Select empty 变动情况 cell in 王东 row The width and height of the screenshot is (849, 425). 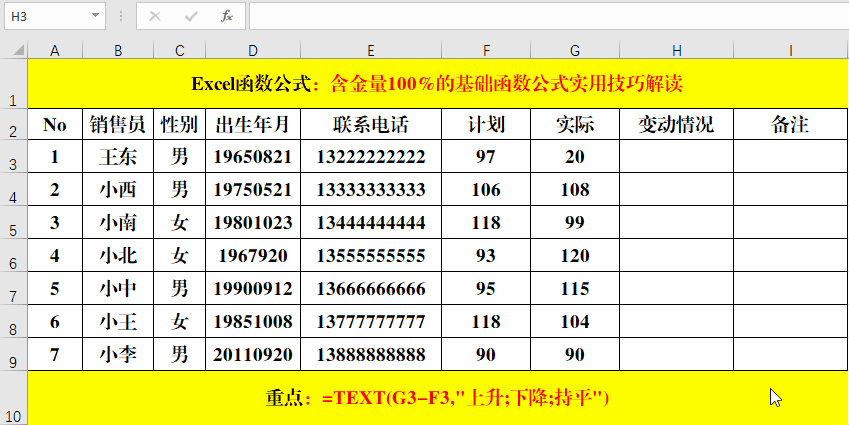(677, 156)
